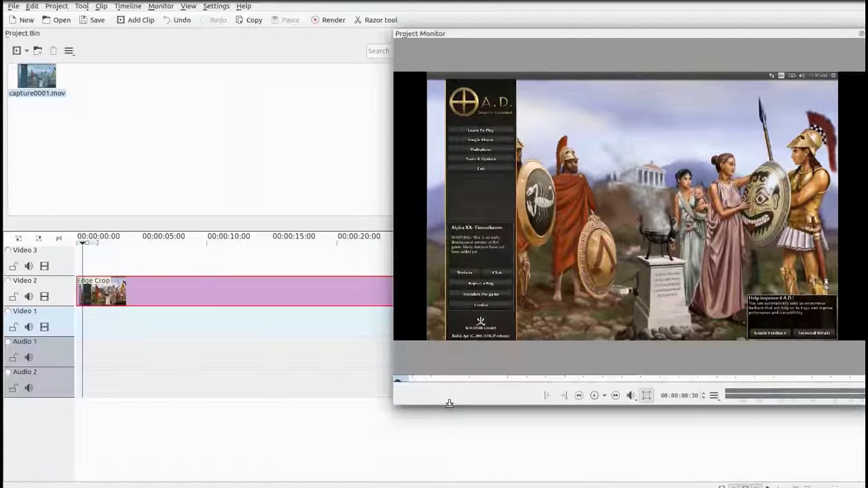Set zone start in Project Monitor
868x488 pixels.
coord(547,396)
